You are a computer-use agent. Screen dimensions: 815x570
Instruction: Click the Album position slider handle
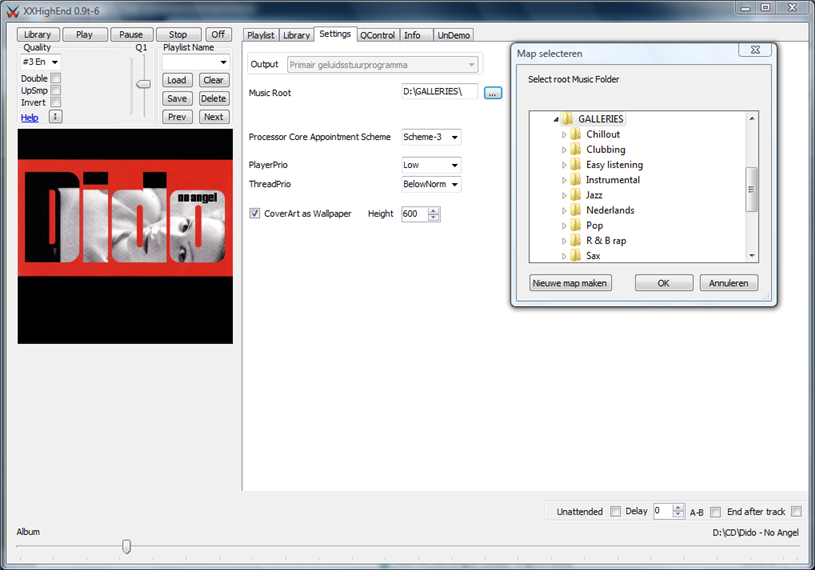(x=126, y=546)
